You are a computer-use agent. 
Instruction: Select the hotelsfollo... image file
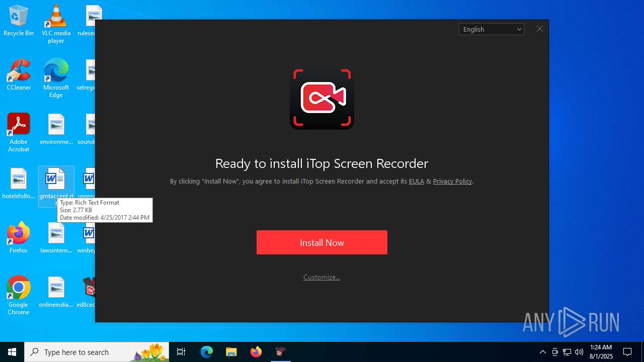click(19, 184)
